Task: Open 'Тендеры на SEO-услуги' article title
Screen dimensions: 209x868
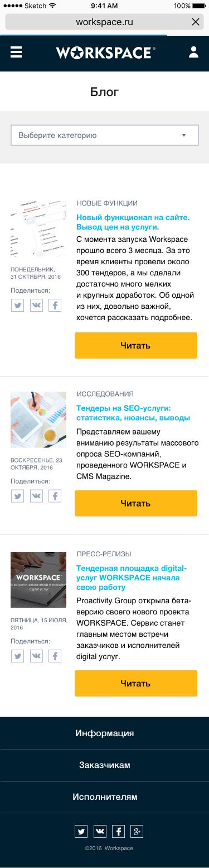Action: tap(133, 413)
